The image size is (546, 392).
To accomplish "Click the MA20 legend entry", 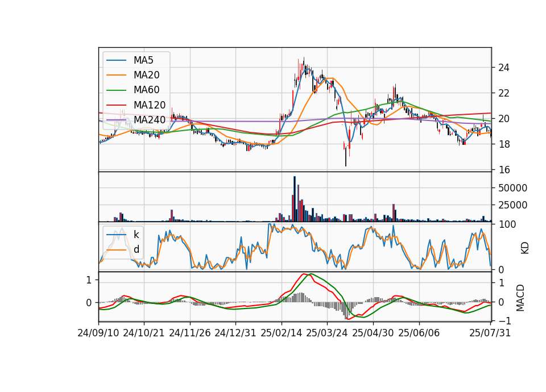I will (x=133, y=75).
